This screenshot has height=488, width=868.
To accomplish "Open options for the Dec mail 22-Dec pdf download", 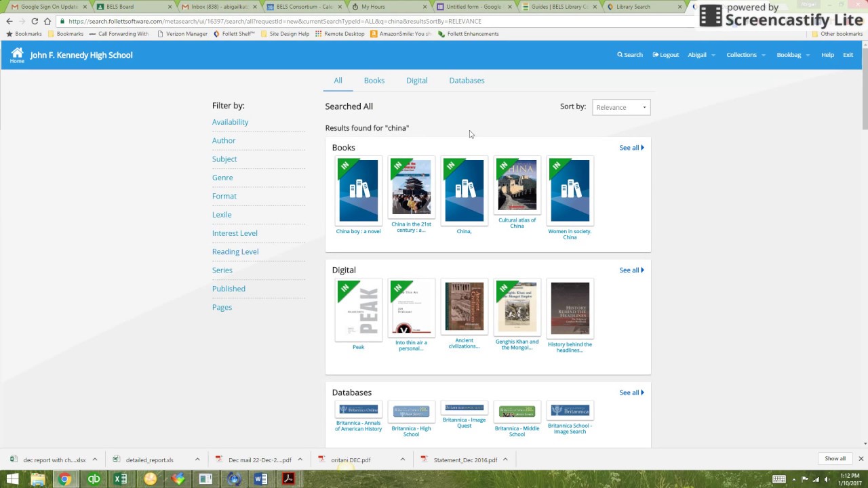I will (300, 460).
